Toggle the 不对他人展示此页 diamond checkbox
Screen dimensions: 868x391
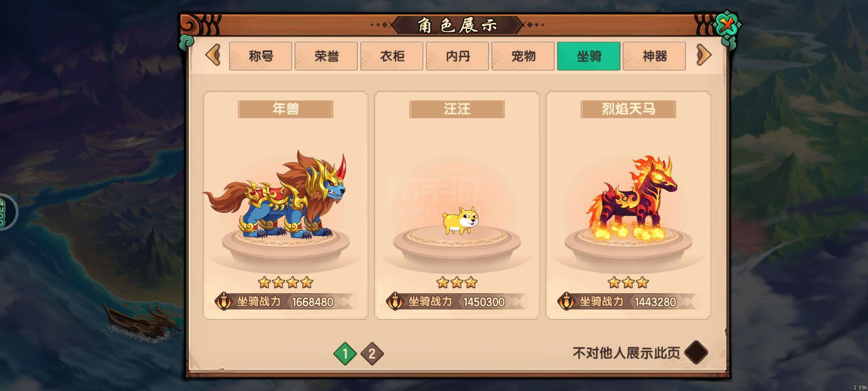696,352
